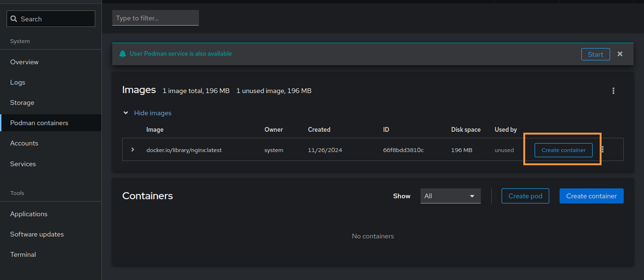644x280 pixels.
Task: Click the image ID 66f8bdd3810c
Action: 403,150
